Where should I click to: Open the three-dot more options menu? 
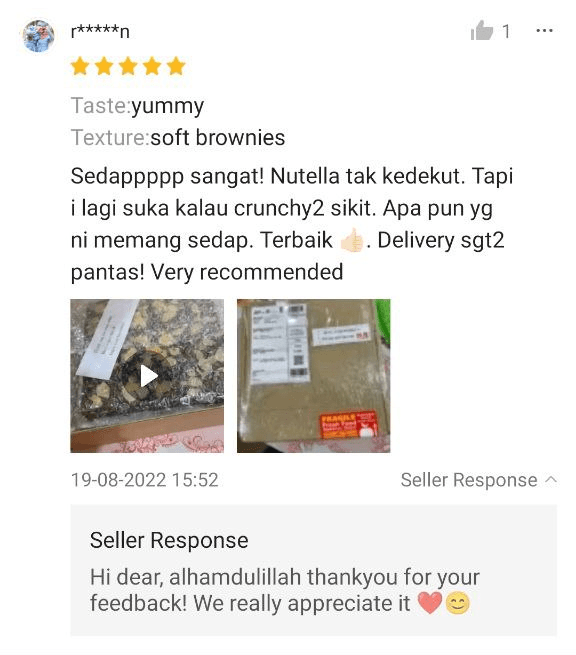point(544,30)
